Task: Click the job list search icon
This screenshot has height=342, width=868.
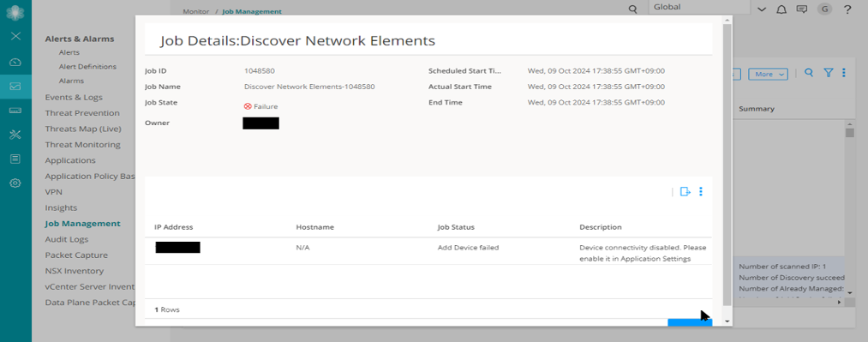Action: coord(809,73)
